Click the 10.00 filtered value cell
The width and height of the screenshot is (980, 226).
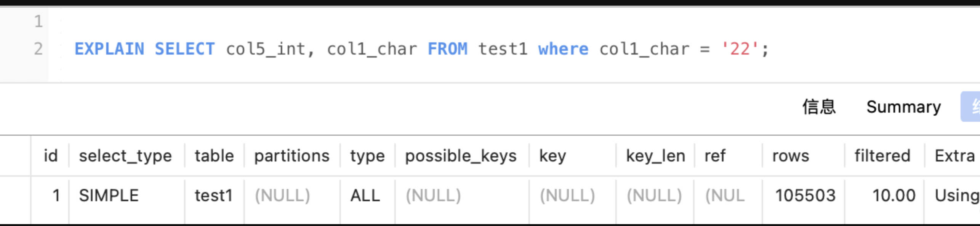(x=894, y=195)
